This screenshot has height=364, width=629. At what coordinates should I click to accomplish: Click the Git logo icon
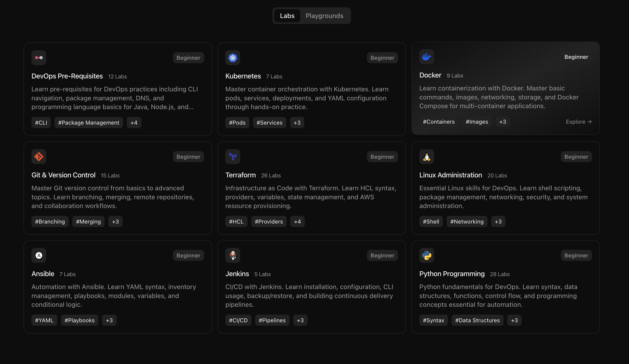[x=39, y=157]
